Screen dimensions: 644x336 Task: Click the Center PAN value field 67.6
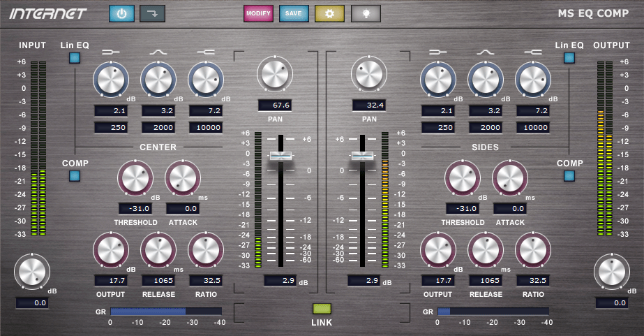click(274, 105)
